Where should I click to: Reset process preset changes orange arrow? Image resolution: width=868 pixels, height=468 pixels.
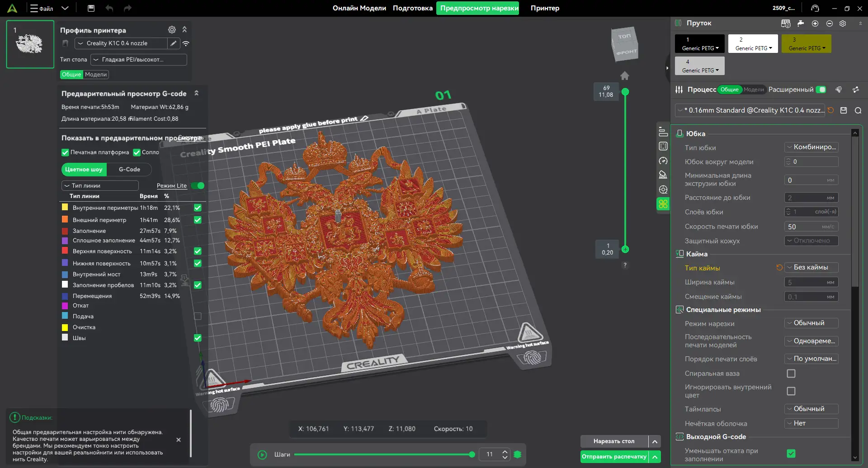point(831,110)
